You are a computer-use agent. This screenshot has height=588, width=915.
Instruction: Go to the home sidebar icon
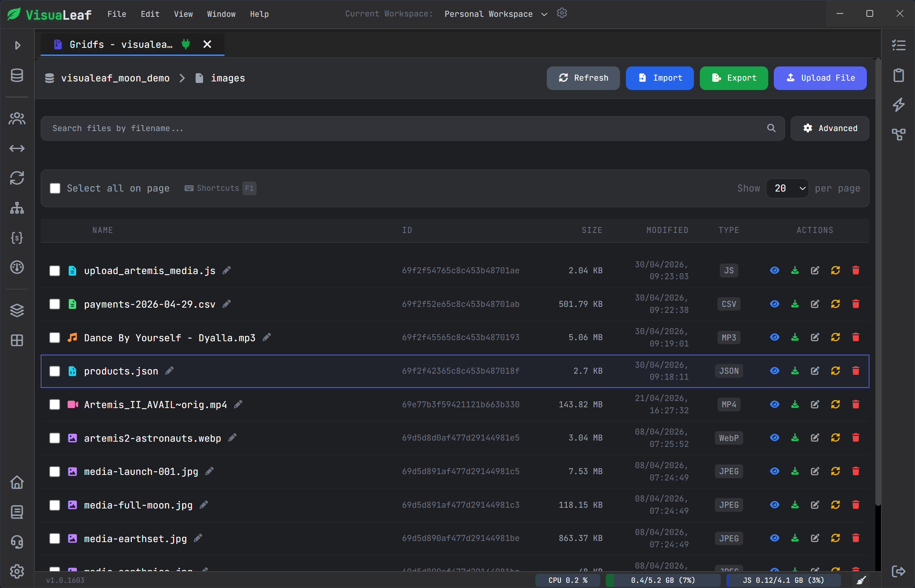tap(17, 482)
